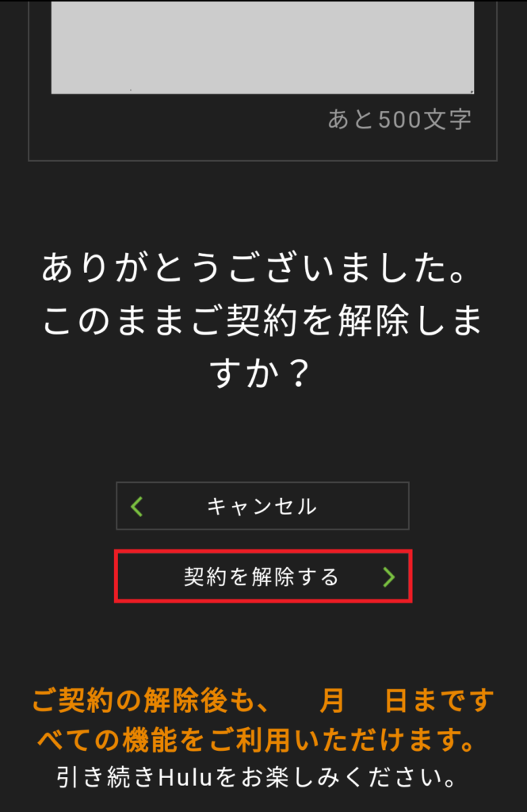The image size is (527, 812).
Task: Click the word Hulu in the bottom text
Action: click(x=185, y=777)
